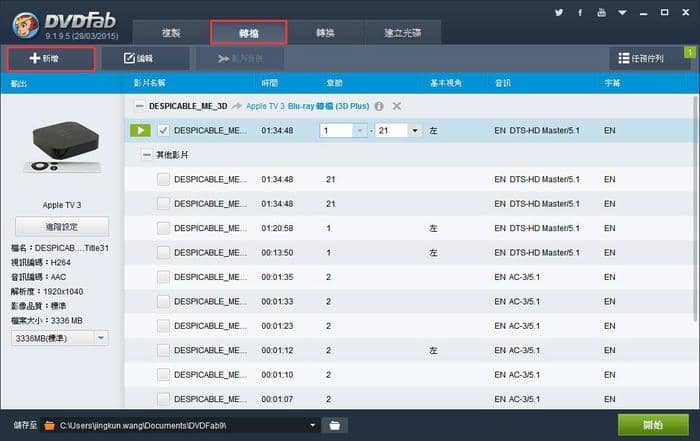
Task: Check the 00:01:23 title checkbox
Action: click(163, 326)
